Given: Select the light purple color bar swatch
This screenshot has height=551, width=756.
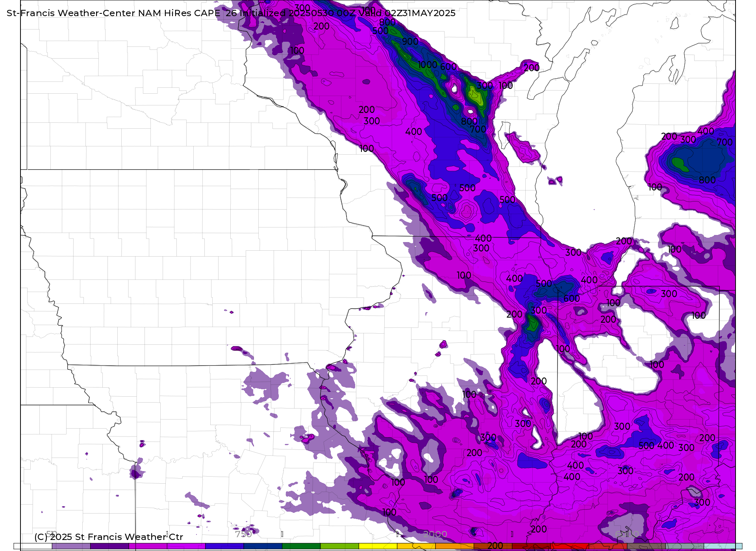Looking at the screenshot, I should tap(71, 546).
